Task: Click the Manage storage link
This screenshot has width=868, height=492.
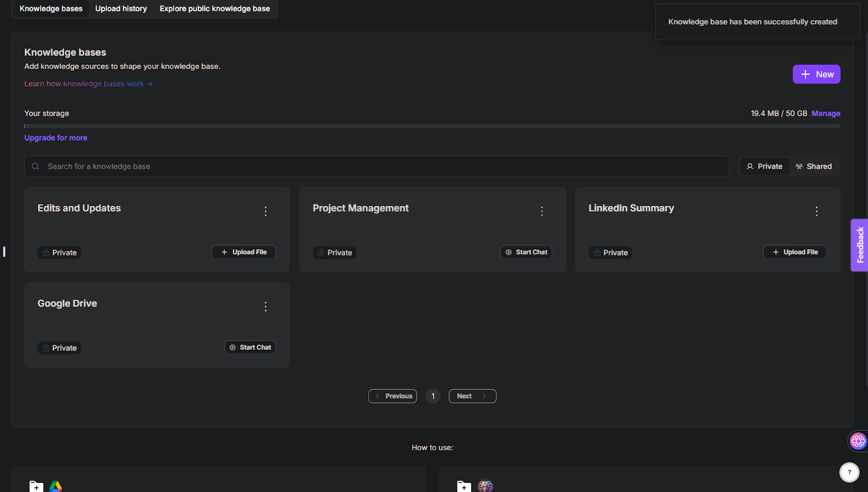Action: pyautogui.click(x=826, y=113)
